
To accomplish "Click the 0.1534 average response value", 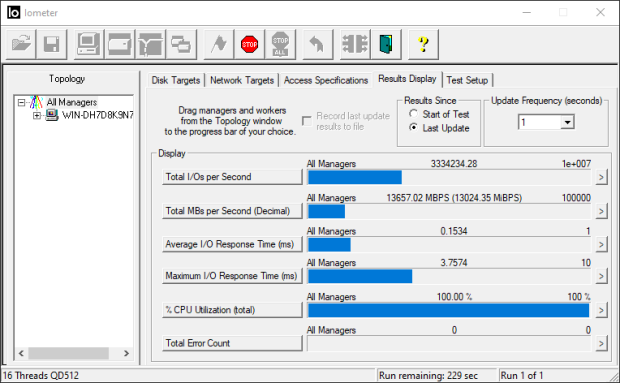I will tap(454, 231).
